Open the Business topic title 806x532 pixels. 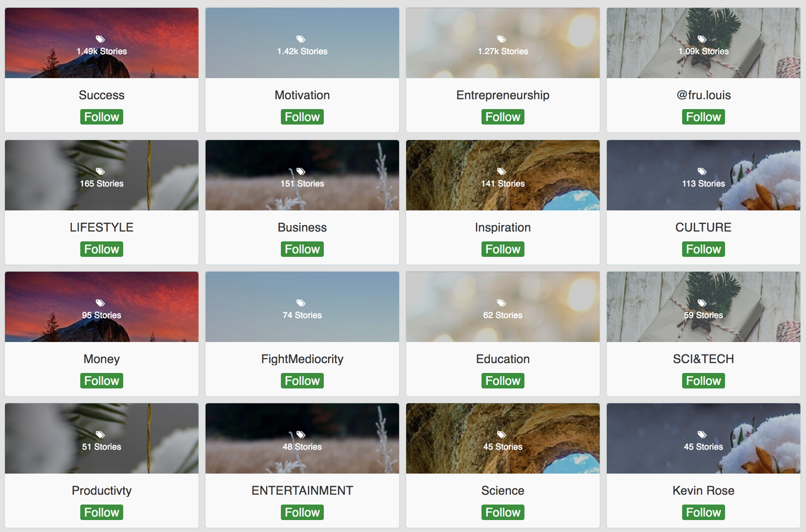(x=302, y=227)
